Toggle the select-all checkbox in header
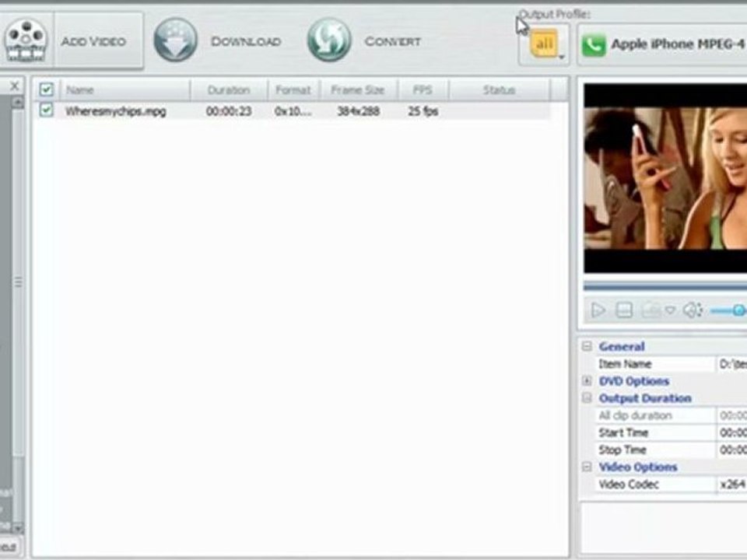The height and width of the screenshot is (560, 747). pyautogui.click(x=46, y=89)
